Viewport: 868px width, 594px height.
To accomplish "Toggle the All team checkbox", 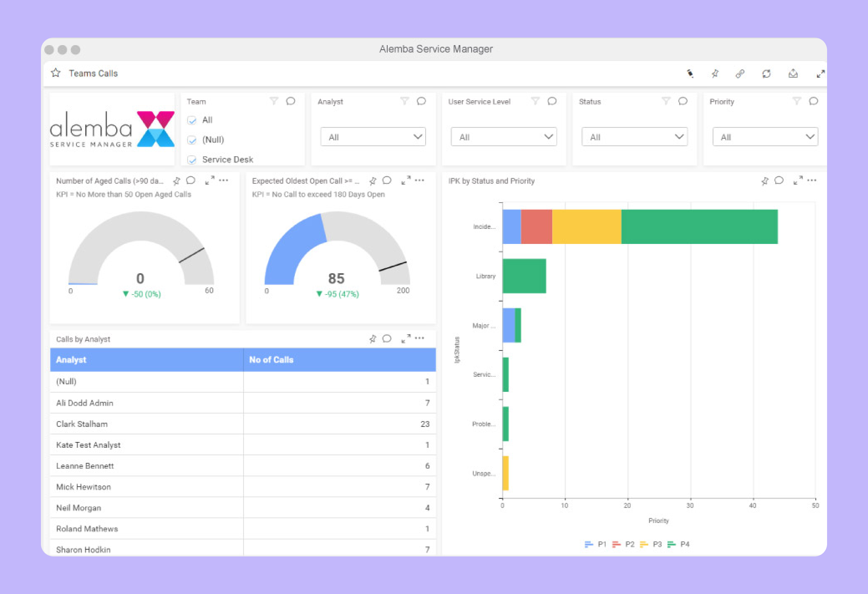I will 192,121.
